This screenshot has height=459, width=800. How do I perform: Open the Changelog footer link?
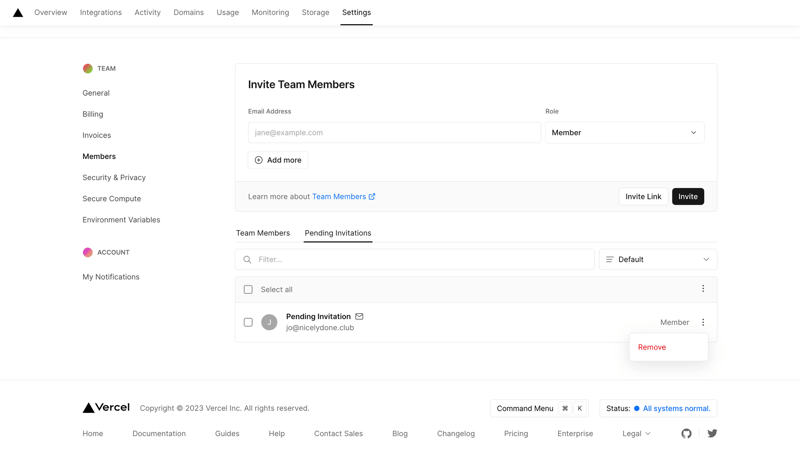456,434
